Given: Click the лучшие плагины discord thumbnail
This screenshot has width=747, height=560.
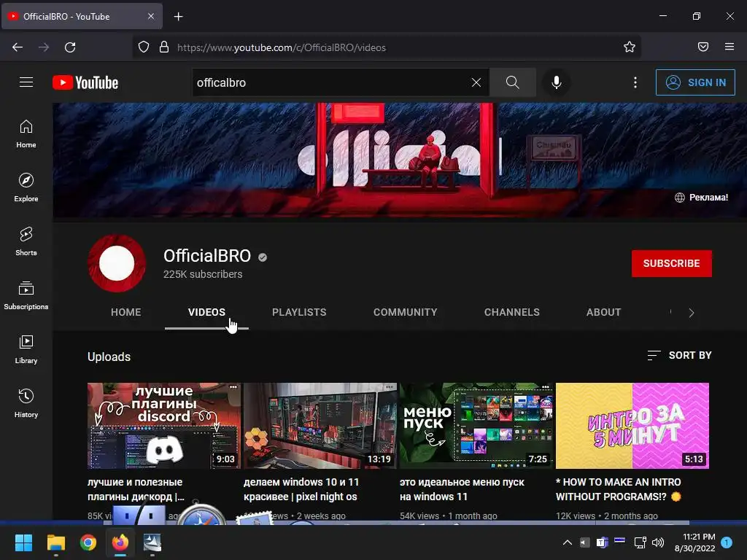Looking at the screenshot, I should (x=164, y=426).
